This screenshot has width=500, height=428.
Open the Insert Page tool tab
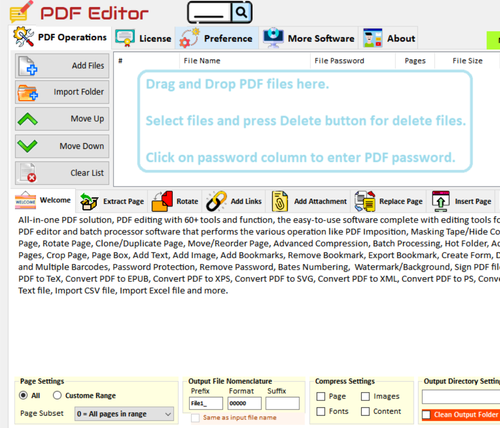click(462, 201)
